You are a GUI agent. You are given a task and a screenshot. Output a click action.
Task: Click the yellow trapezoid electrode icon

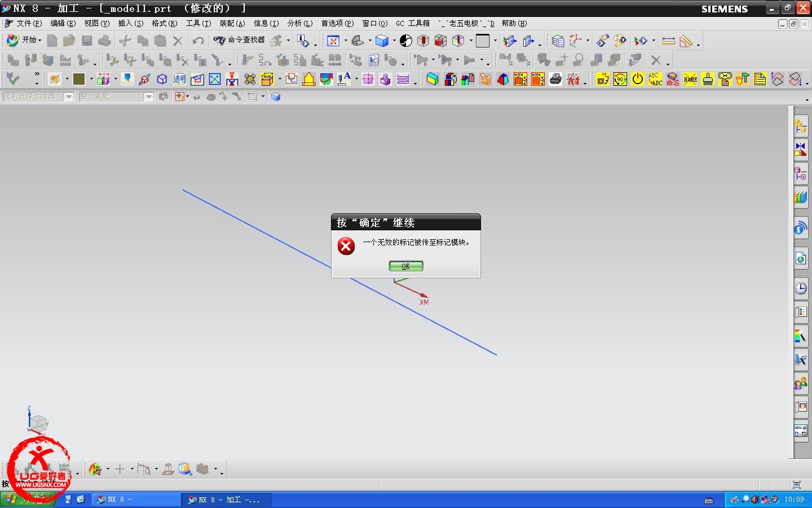click(x=309, y=79)
